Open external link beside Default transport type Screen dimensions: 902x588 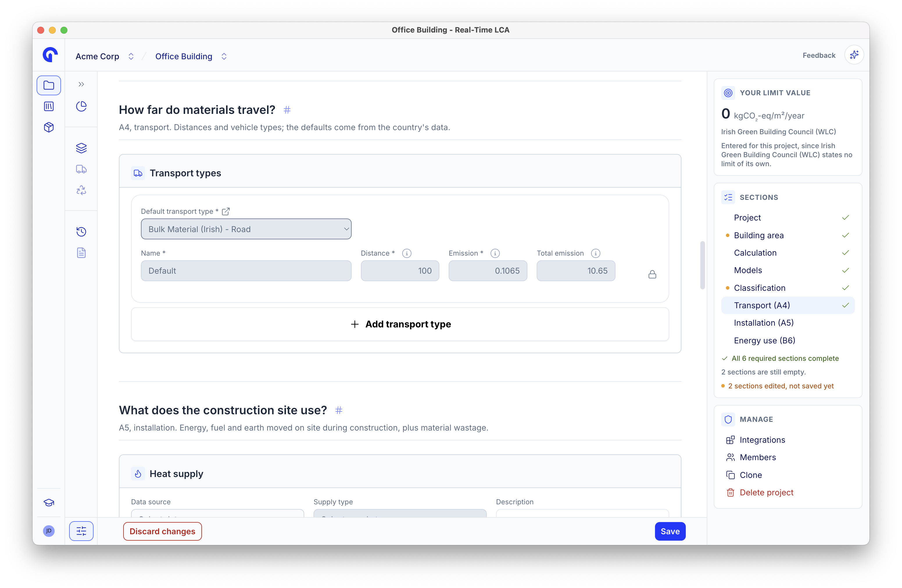point(226,211)
